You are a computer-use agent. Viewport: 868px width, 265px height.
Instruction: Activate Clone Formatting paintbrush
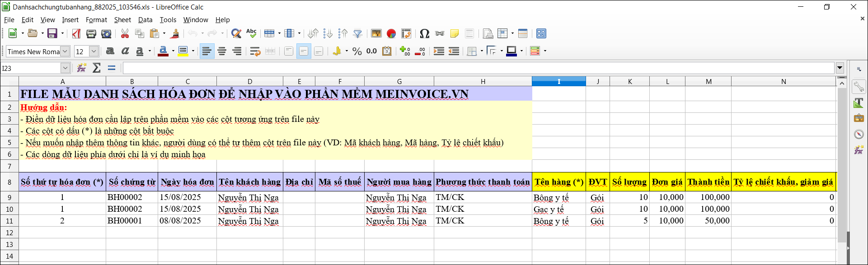tap(175, 33)
